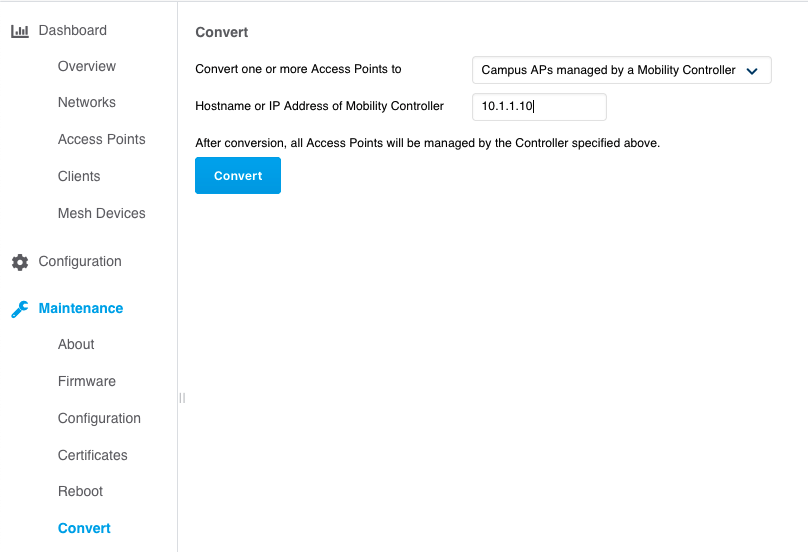Click the Dashboard bar chart icon
The width and height of the screenshot is (808, 552).
[19, 31]
